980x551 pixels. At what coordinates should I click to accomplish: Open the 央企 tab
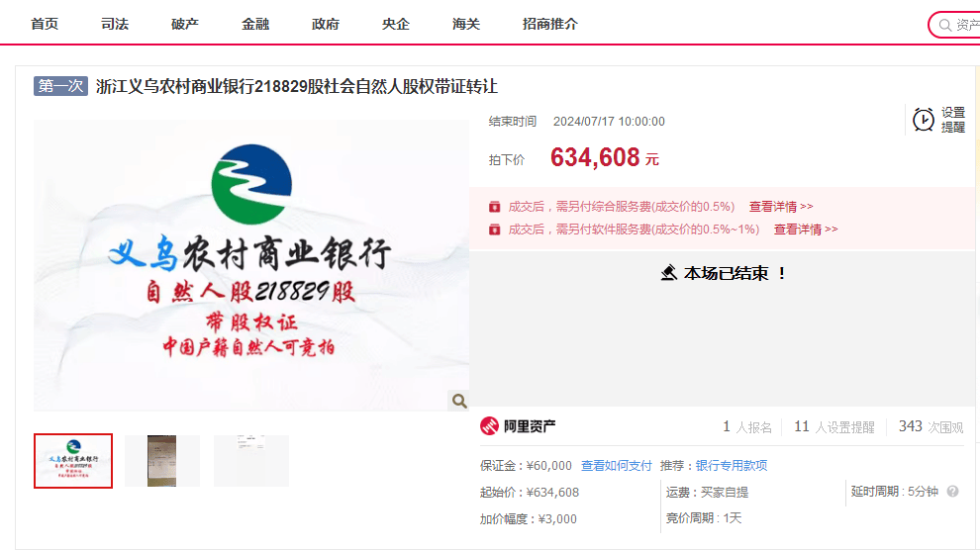[396, 25]
